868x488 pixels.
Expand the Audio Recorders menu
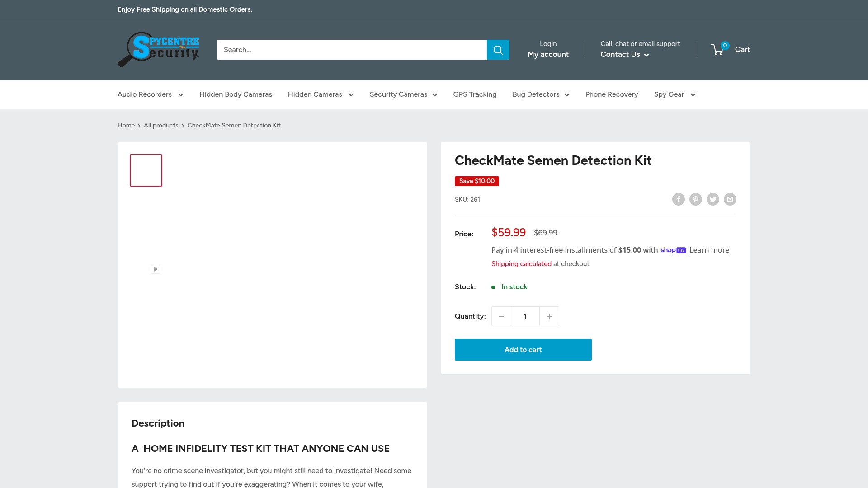151,94
